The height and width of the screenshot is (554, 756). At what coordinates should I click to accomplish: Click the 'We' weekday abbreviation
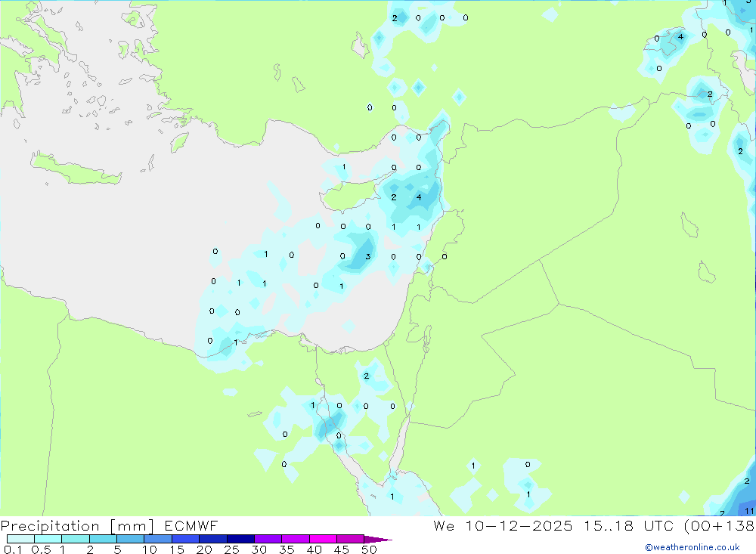pyautogui.click(x=444, y=525)
